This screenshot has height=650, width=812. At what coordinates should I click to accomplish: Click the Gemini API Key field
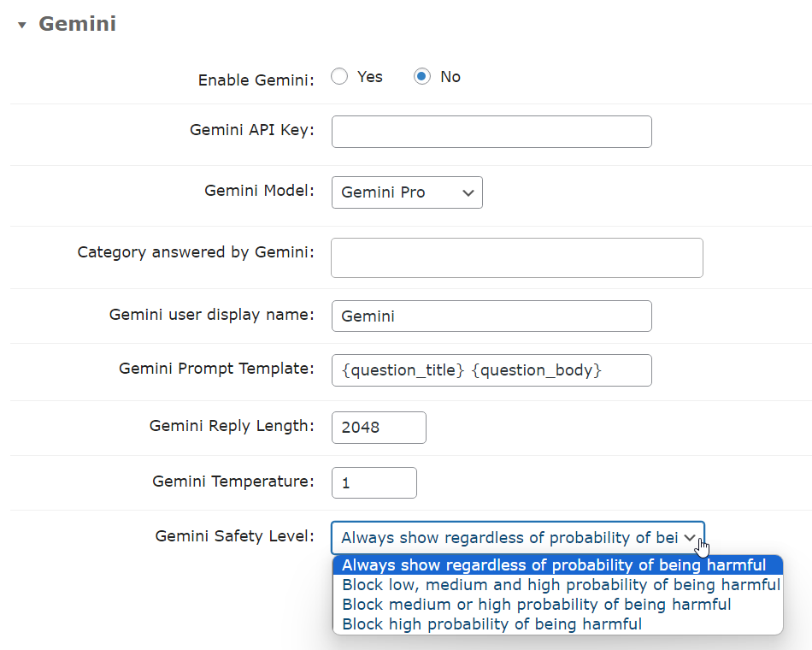491,132
